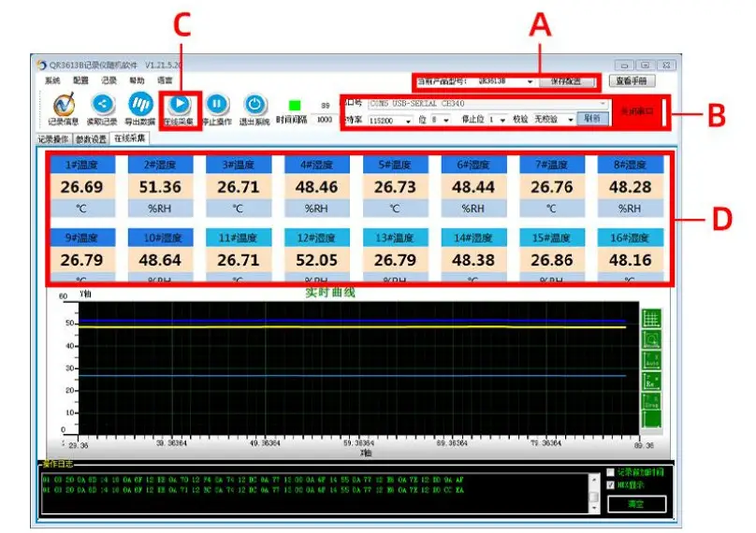Click the 8#湿度 value 48.28

click(x=631, y=187)
